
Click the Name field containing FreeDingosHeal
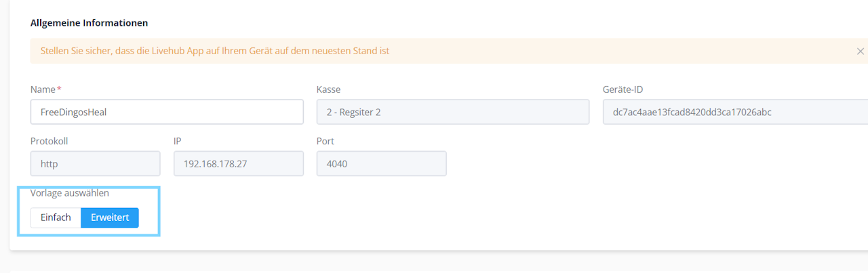[167, 112]
